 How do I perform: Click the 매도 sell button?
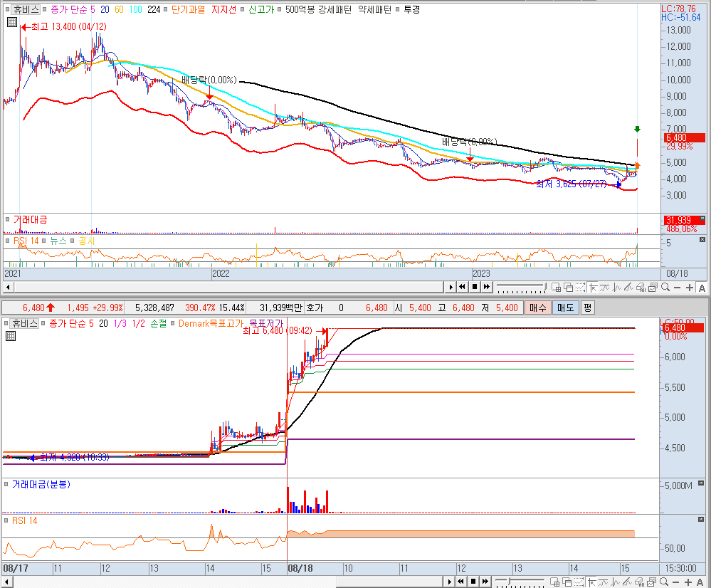[x=565, y=308]
